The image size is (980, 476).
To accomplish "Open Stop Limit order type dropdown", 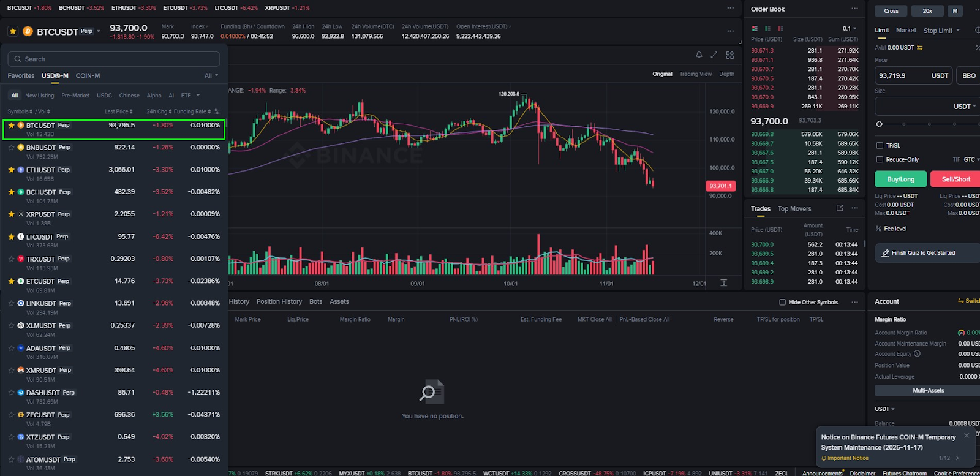I will (941, 31).
